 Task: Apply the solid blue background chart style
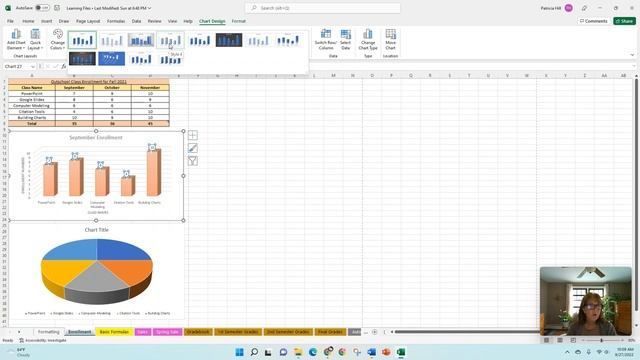point(111,59)
